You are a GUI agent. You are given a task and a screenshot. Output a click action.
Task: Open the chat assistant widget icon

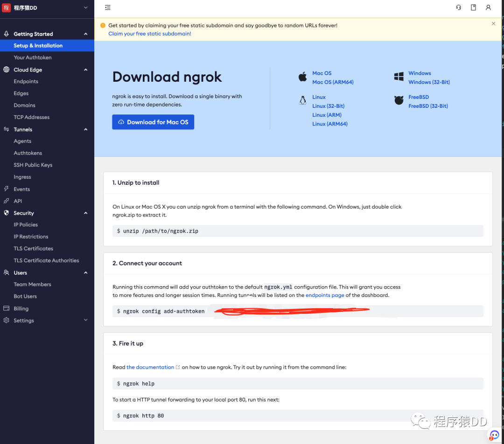(x=494, y=435)
